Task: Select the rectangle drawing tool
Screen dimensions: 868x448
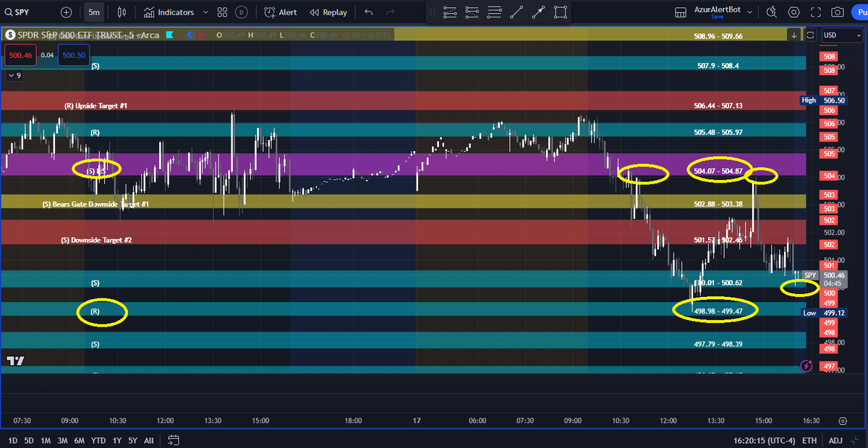Action: (561, 12)
